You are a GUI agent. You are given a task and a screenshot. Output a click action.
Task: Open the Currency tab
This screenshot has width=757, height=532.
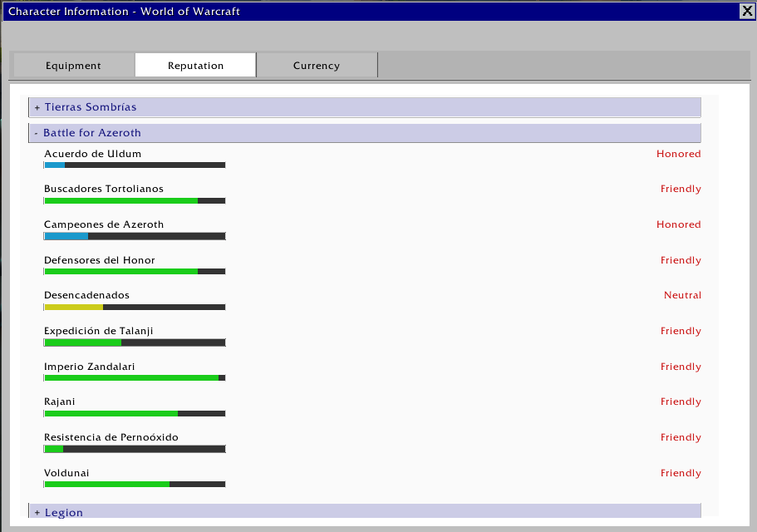(317, 65)
